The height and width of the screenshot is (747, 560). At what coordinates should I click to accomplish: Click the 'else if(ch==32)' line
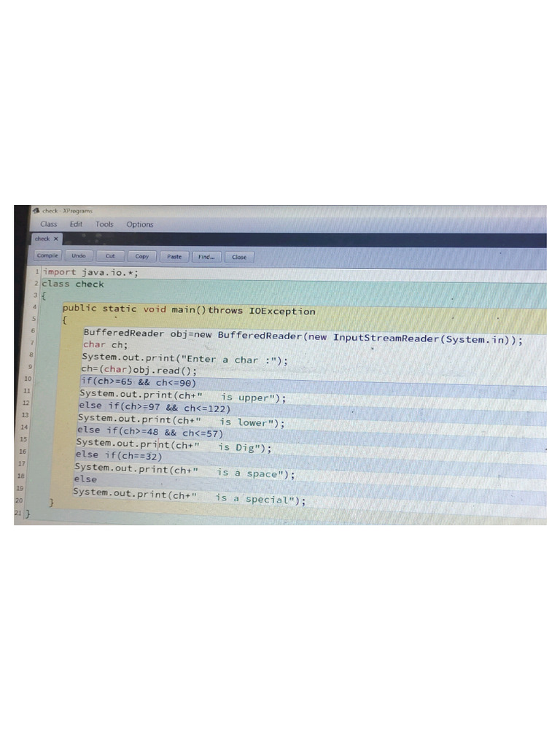119,456
